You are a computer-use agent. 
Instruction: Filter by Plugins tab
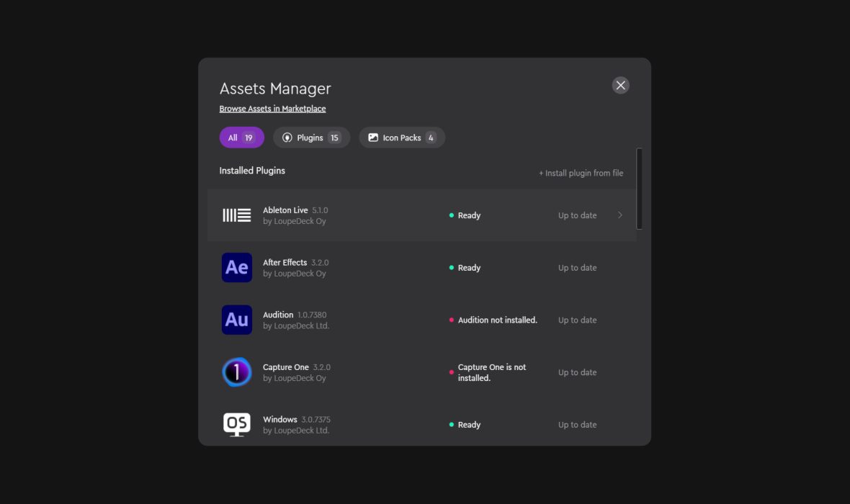pyautogui.click(x=311, y=138)
